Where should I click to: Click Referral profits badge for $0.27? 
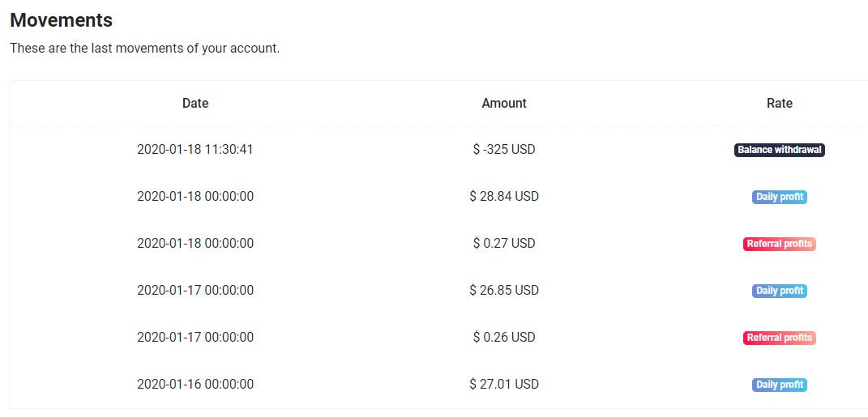point(780,244)
